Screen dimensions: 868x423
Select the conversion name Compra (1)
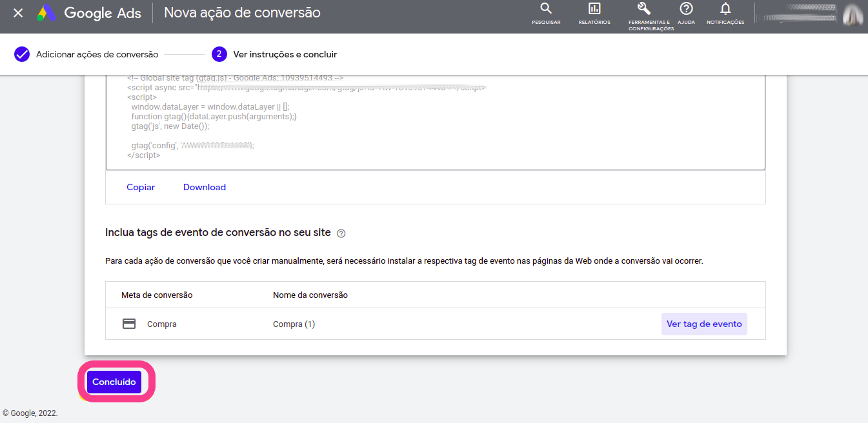click(294, 324)
